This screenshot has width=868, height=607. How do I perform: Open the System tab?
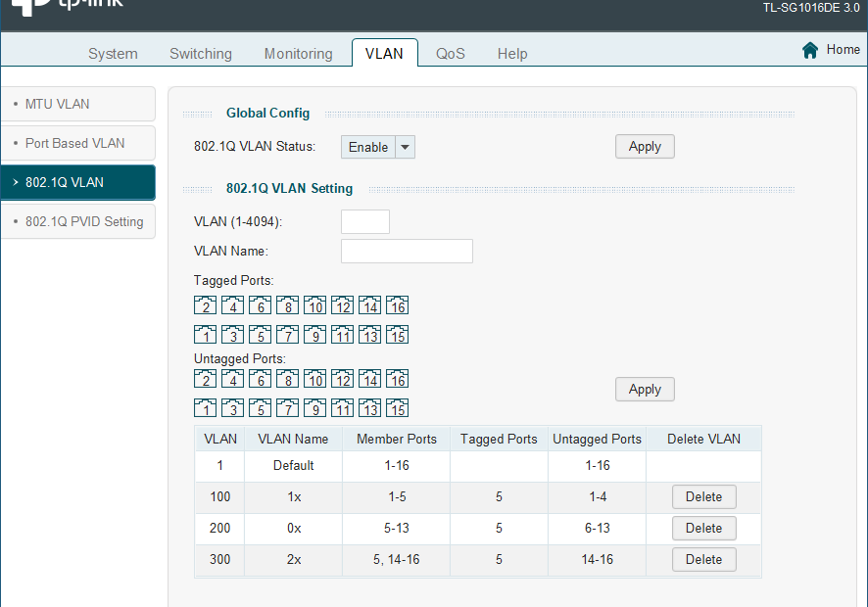pyautogui.click(x=113, y=54)
